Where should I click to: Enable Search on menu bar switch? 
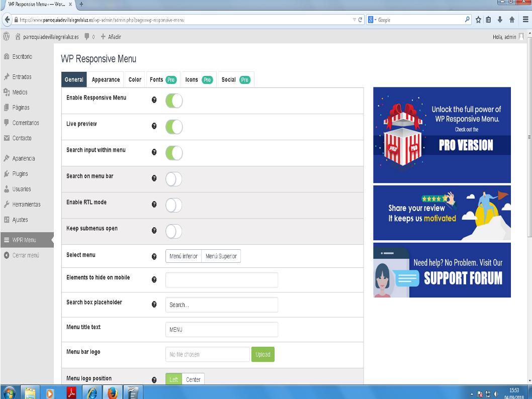173,179
